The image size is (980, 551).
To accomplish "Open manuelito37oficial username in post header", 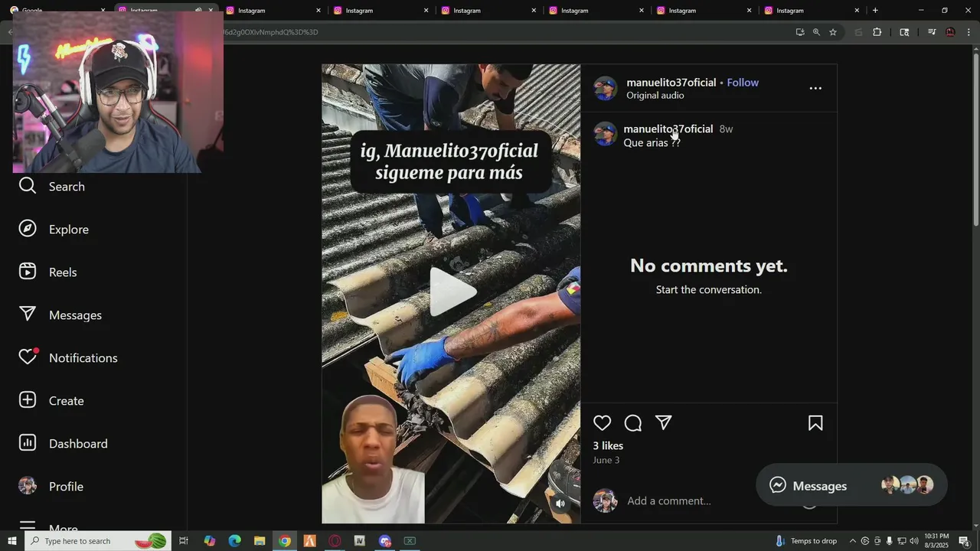I will pos(671,83).
